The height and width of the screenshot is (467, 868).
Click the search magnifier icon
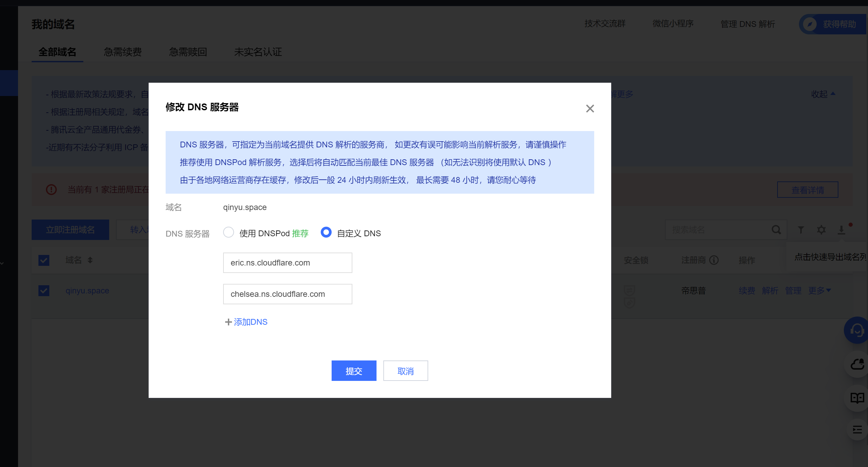pos(777,230)
